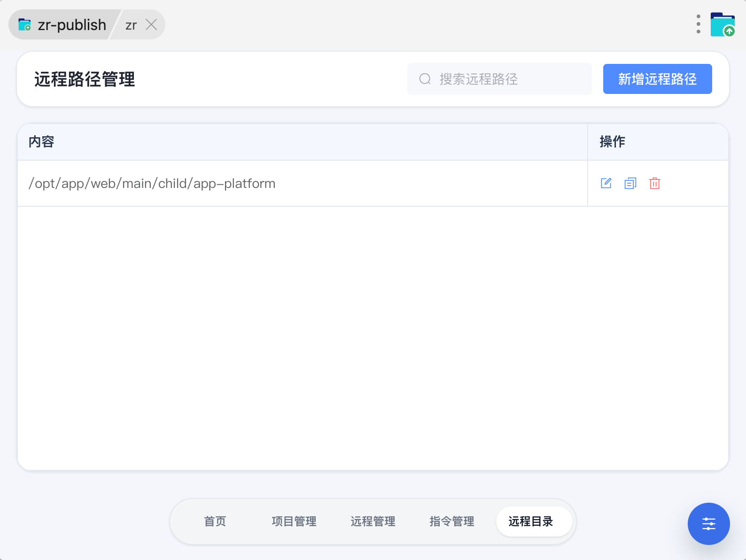Click the copy icon in the path row
Image resolution: width=746 pixels, height=560 pixels.
point(630,183)
